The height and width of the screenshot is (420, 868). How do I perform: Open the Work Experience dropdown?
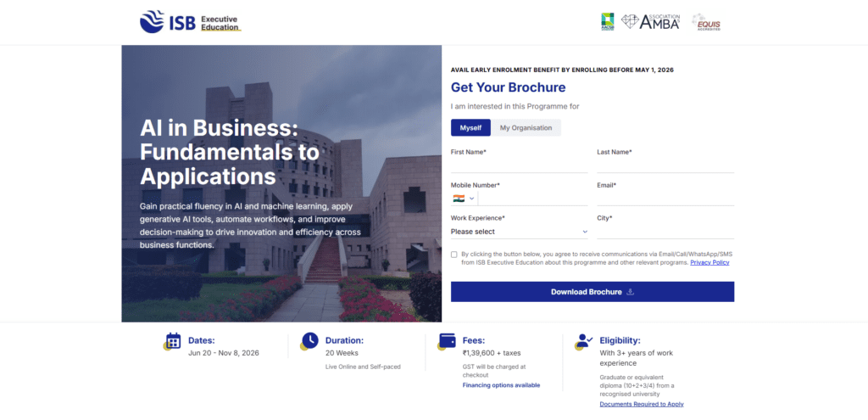520,232
